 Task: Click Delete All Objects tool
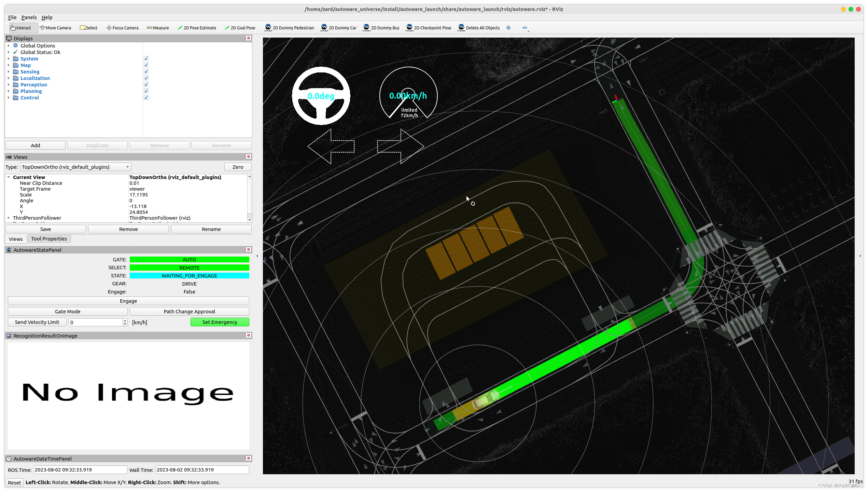(478, 28)
